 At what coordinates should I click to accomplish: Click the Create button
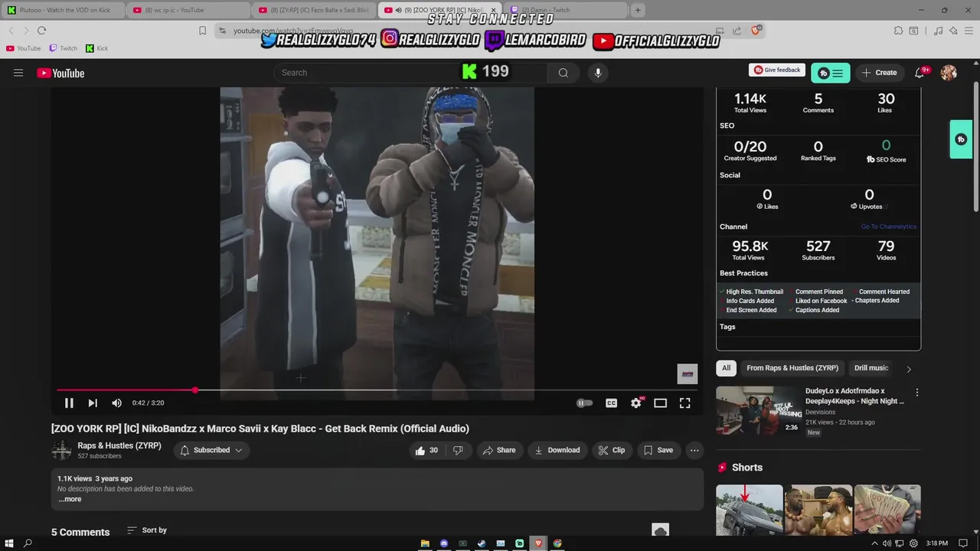point(879,73)
